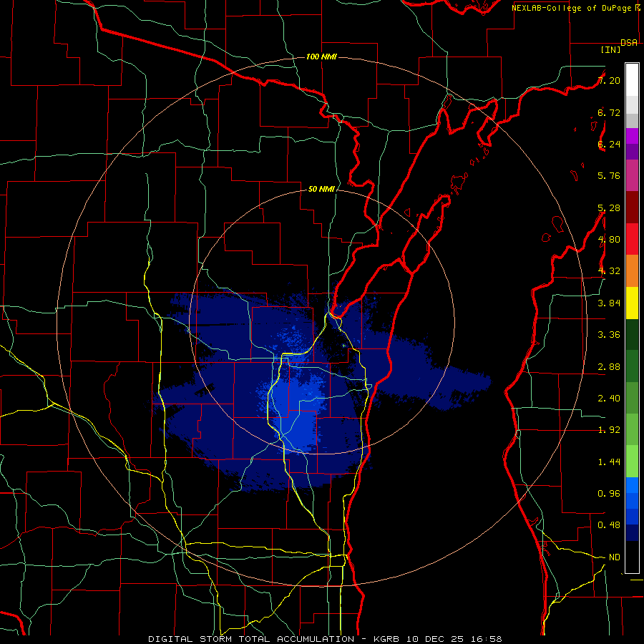The height and width of the screenshot is (644, 644).
Task: Click the 5.28 legend value
Action: tap(609, 208)
